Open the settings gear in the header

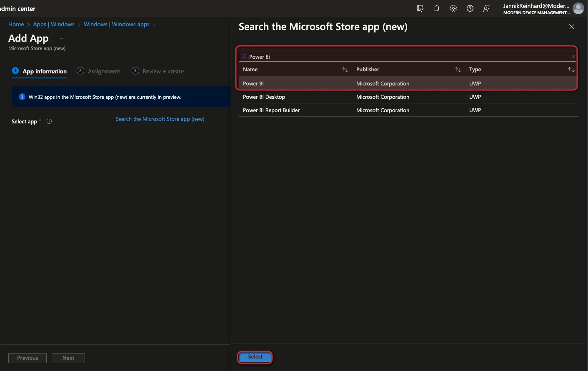453,8
